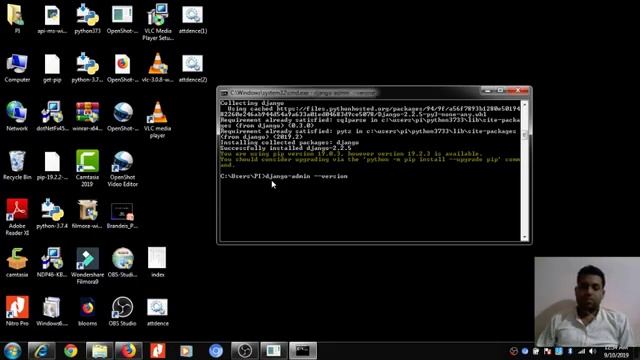Launch the OBS Studio desktop shortcut
This screenshot has height=360, width=640.
[x=122, y=311]
